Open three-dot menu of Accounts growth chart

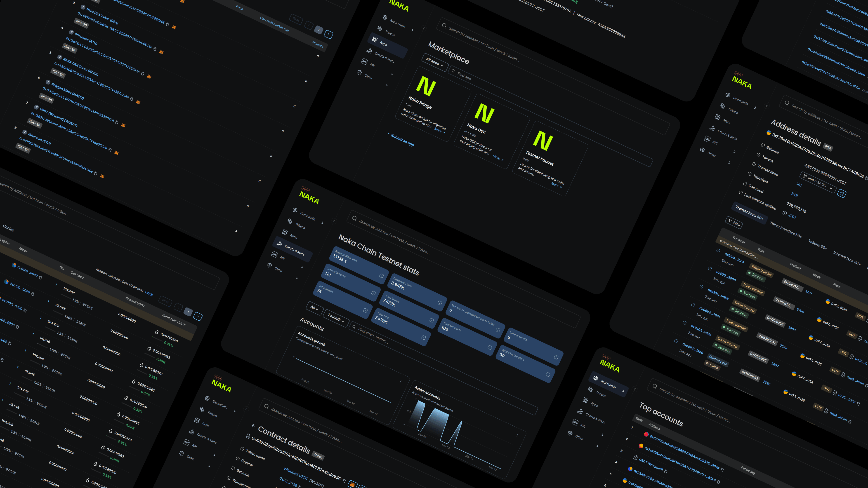401,381
